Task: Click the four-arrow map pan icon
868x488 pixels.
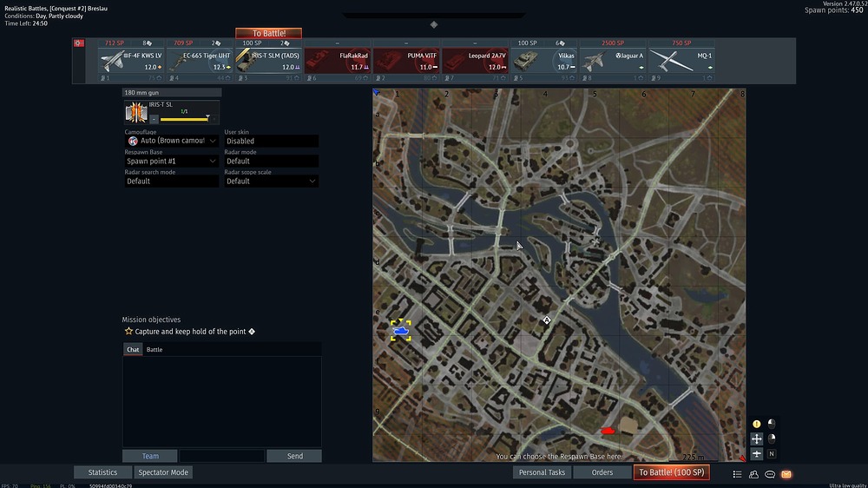Action: tap(757, 439)
